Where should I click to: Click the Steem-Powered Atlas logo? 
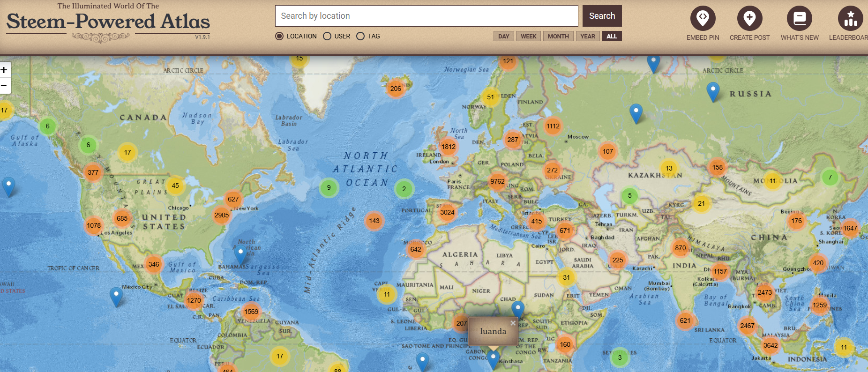click(x=108, y=22)
